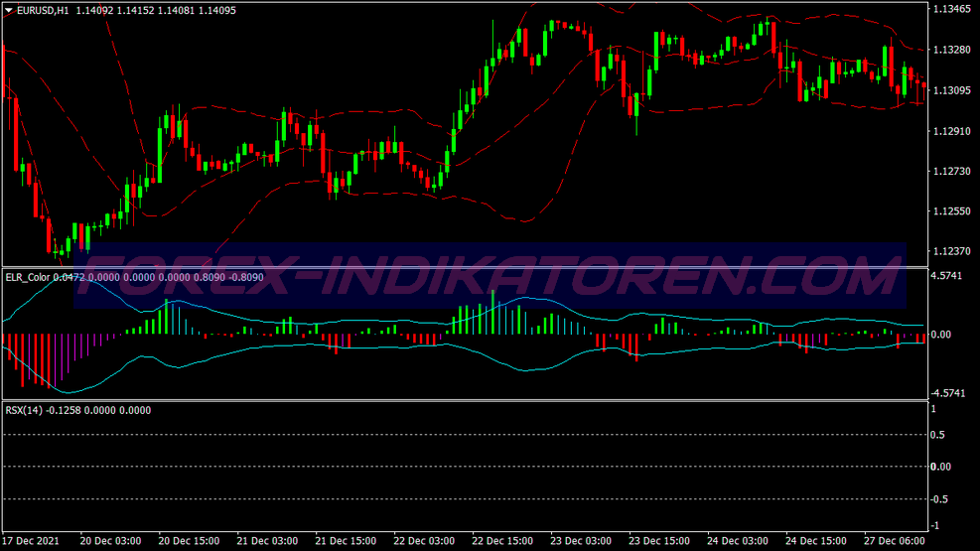This screenshot has height=551, width=980.
Task: Click the 20 Dec 15:00 time label
Action: point(189,540)
